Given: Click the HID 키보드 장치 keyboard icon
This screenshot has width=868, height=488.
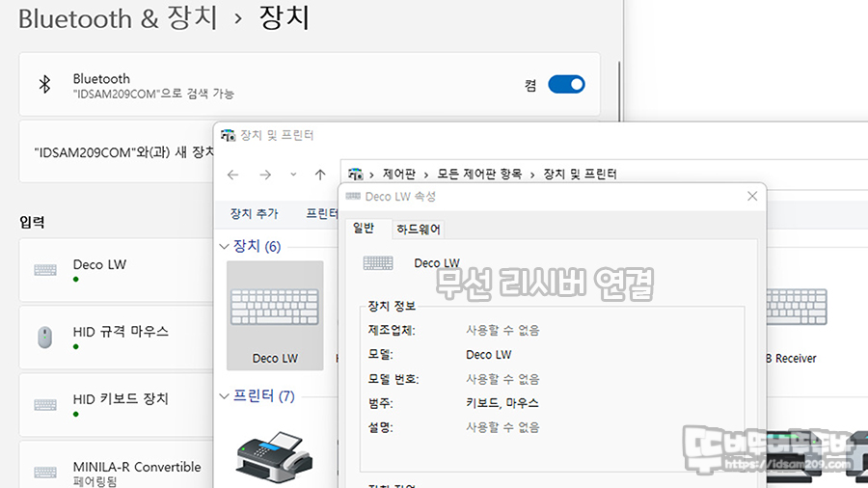Looking at the screenshot, I should click(44, 405).
